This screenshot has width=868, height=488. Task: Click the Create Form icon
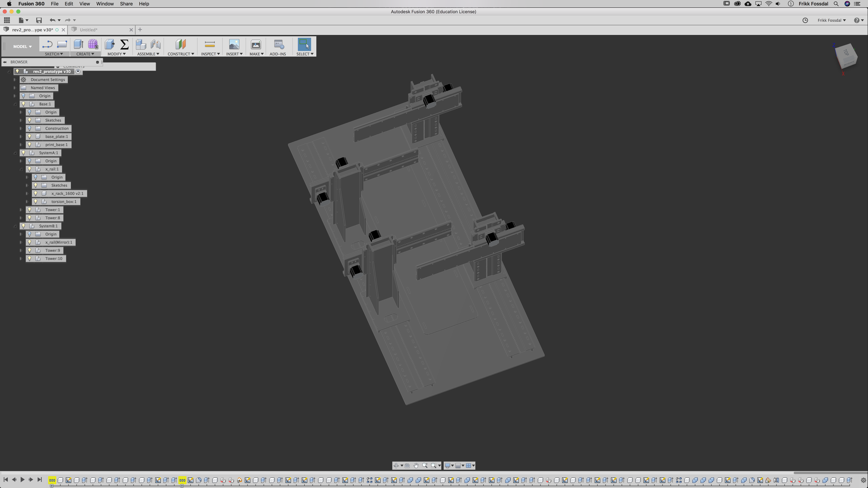(93, 44)
